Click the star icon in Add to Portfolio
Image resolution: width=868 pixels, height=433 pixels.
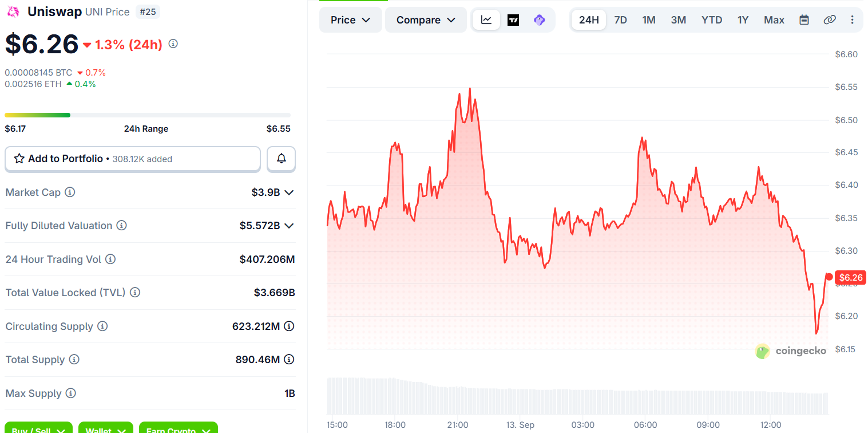19,159
